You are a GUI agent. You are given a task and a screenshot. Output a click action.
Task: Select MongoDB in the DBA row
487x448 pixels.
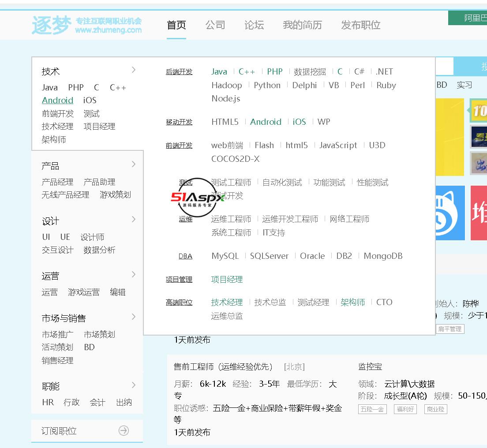(x=383, y=256)
